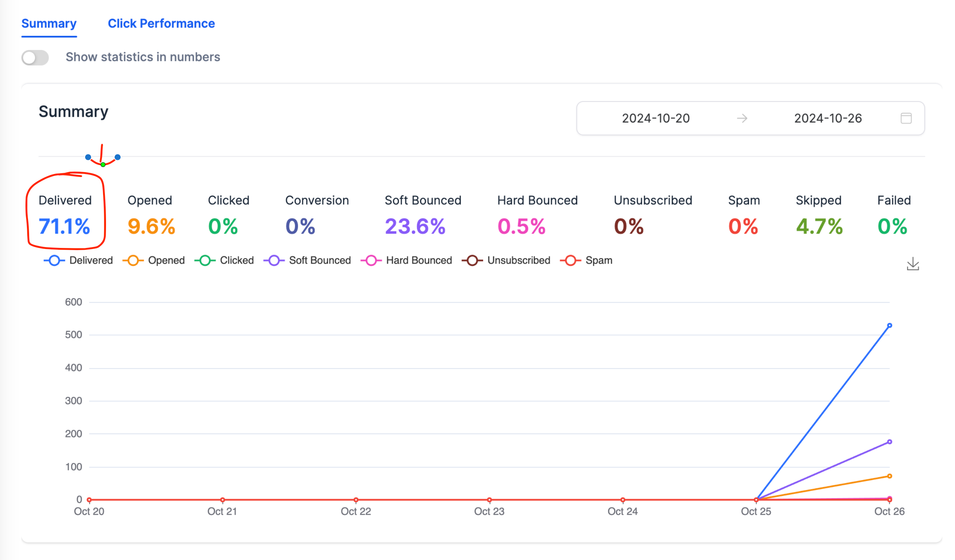Click the data point at Oct 25
This screenshot has width=955, height=560.
pyautogui.click(x=756, y=500)
